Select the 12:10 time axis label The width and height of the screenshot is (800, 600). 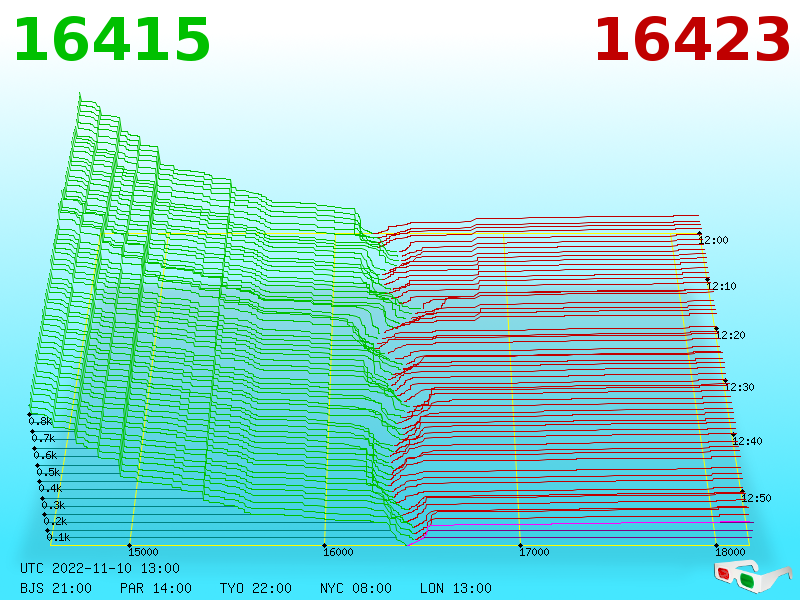[x=721, y=286]
